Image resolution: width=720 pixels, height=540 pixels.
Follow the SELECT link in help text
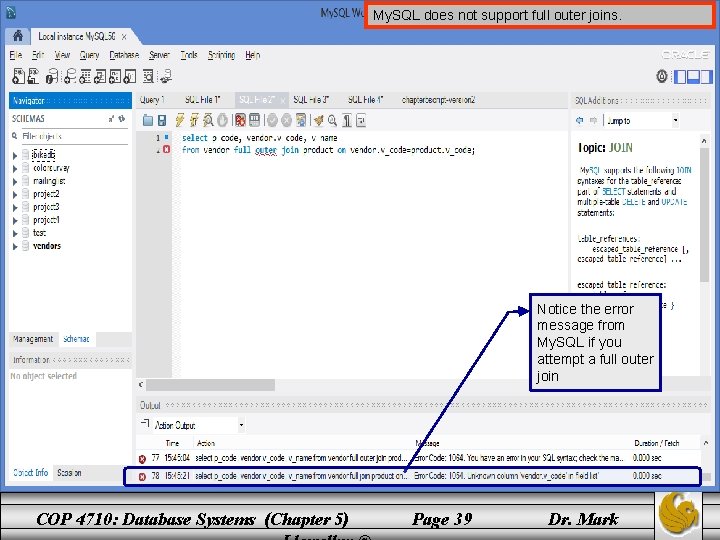[613, 191]
